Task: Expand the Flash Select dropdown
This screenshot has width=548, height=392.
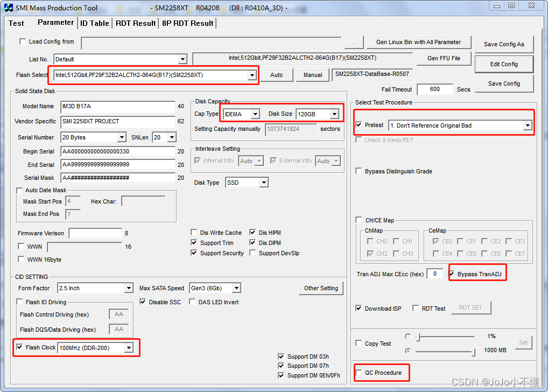Action: tap(251, 75)
